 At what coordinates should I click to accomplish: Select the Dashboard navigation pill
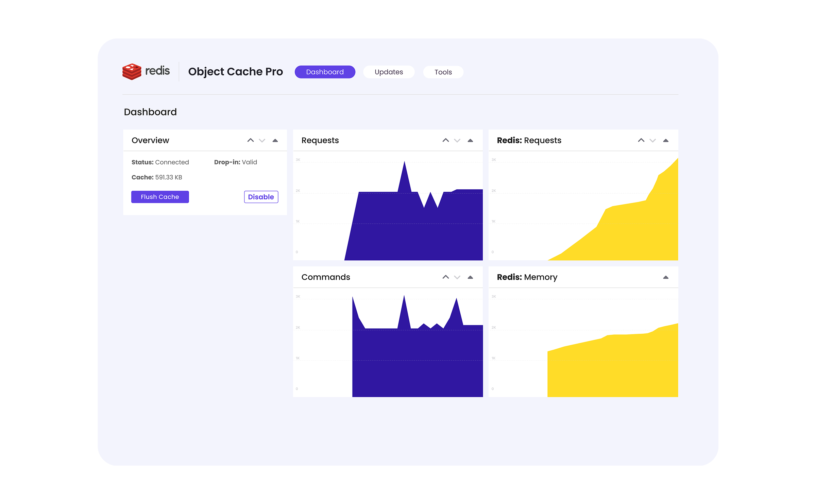tap(325, 72)
